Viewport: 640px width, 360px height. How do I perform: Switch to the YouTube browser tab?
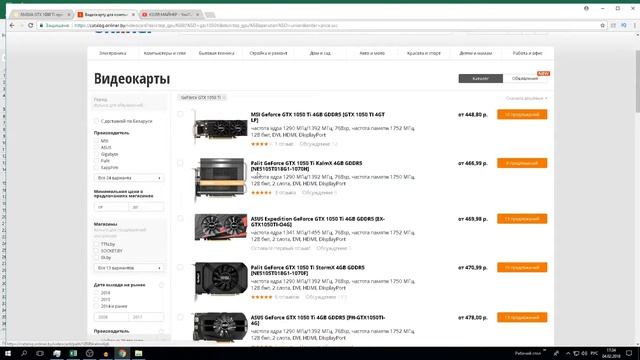tap(170, 15)
